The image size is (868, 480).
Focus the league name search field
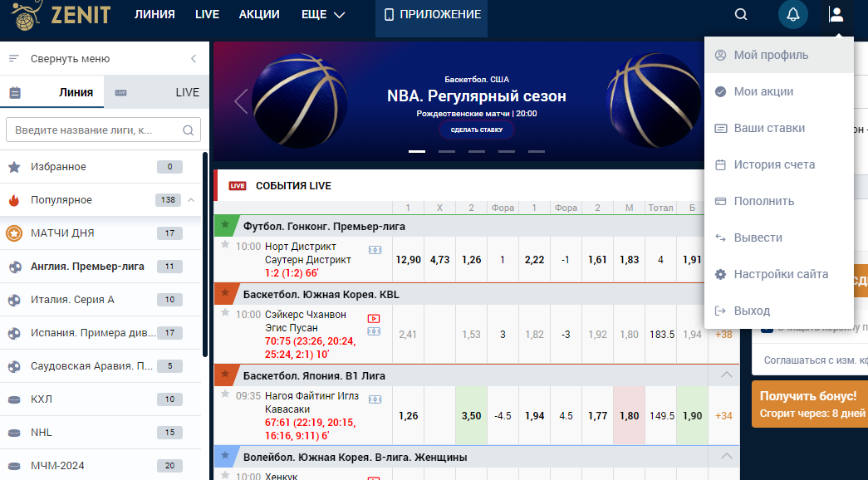(103, 130)
